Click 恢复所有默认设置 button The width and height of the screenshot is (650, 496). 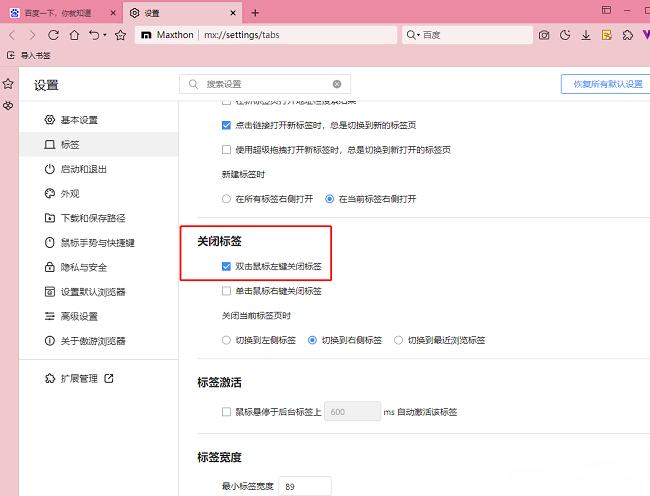tap(601, 84)
